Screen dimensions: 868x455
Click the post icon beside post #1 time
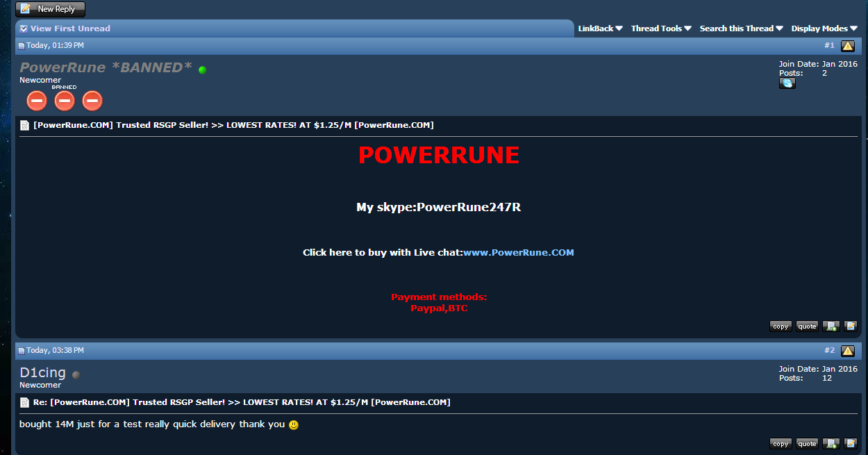click(x=22, y=46)
